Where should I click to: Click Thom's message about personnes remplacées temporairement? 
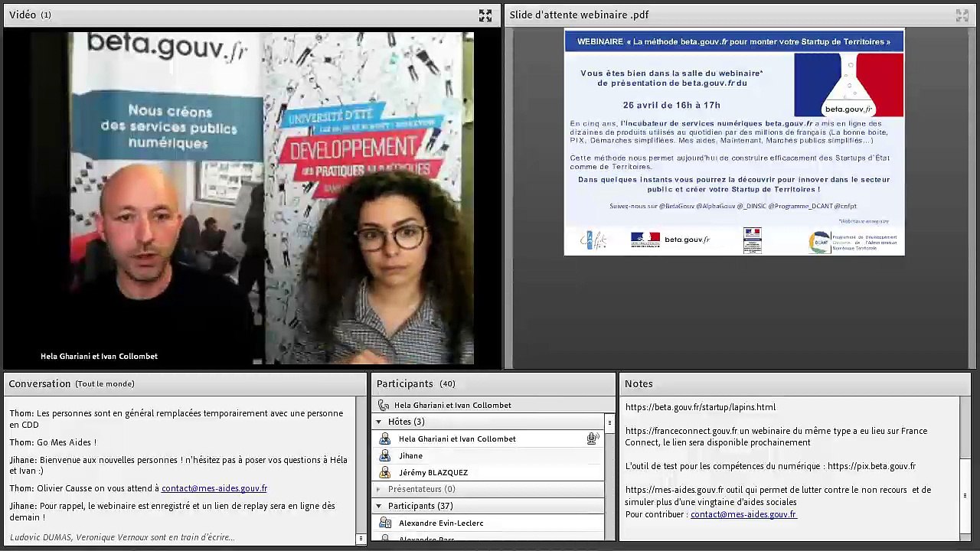click(x=176, y=419)
